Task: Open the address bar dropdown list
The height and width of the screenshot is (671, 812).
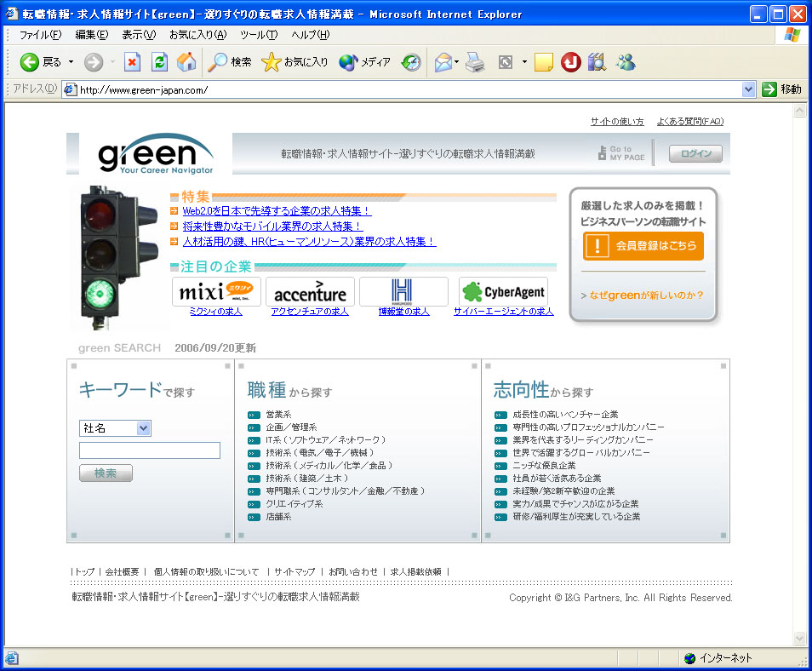Action: click(x=748, y=89)
